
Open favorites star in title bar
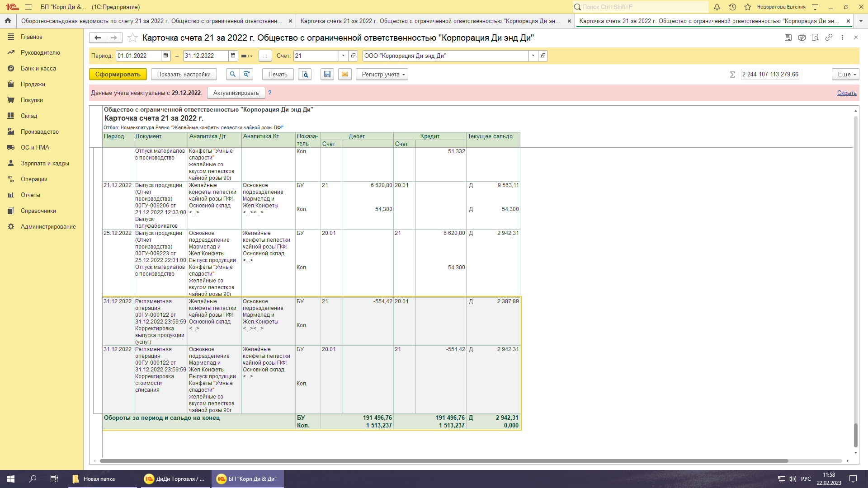coord(748,7)
